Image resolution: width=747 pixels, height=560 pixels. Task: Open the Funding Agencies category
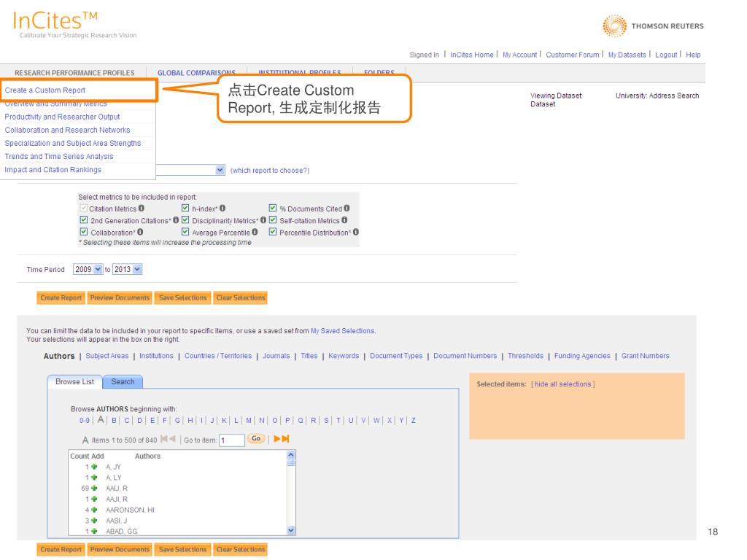pyautogui.click(x=582, y=356)
